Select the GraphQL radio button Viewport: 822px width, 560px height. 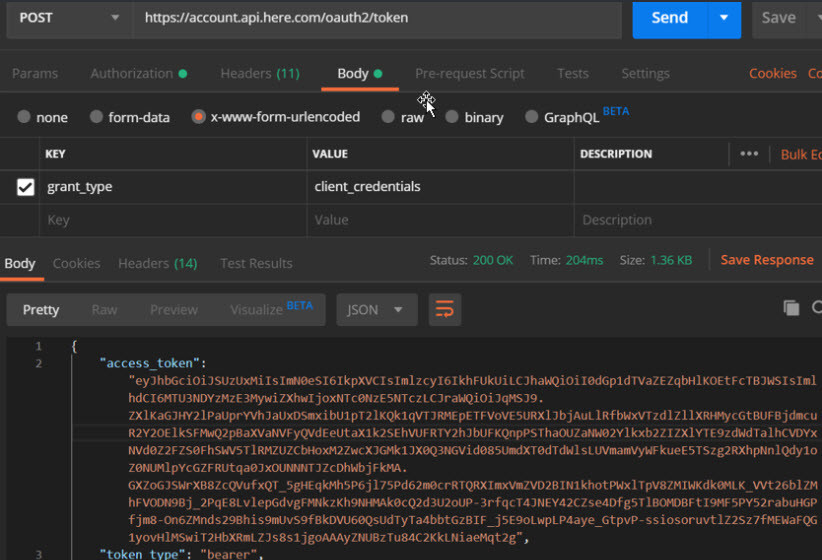pos(532,116)
